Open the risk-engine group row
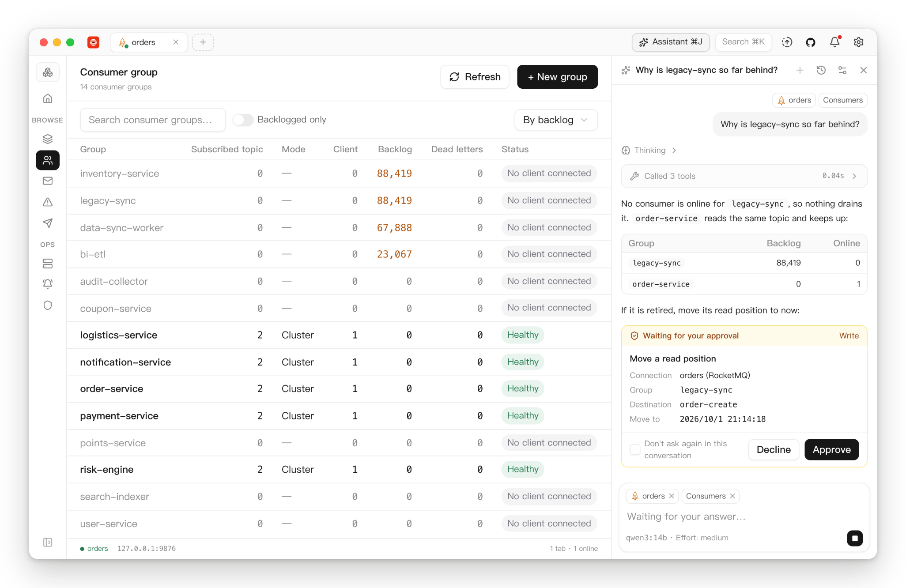This screenshot has height=588, width=906. pos(339,470)
